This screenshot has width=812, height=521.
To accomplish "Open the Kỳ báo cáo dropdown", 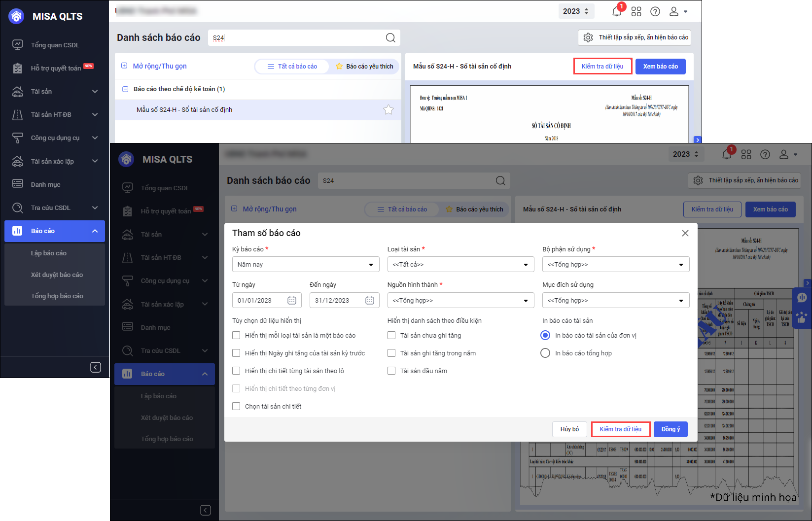I will pos(306,265).
